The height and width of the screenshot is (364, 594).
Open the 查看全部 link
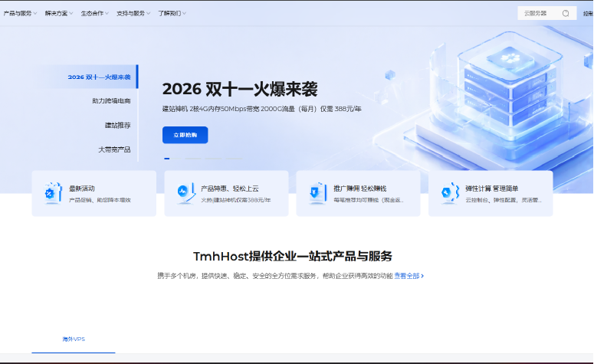[409, 276]
